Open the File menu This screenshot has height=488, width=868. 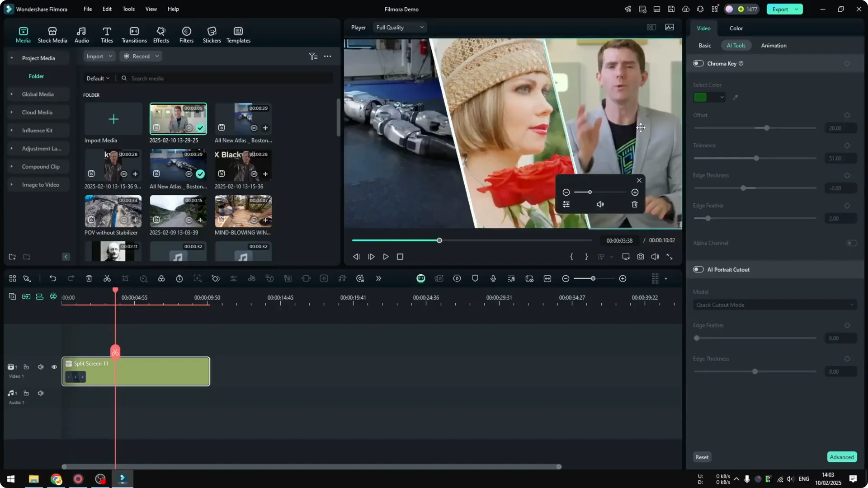click(88, 9)
